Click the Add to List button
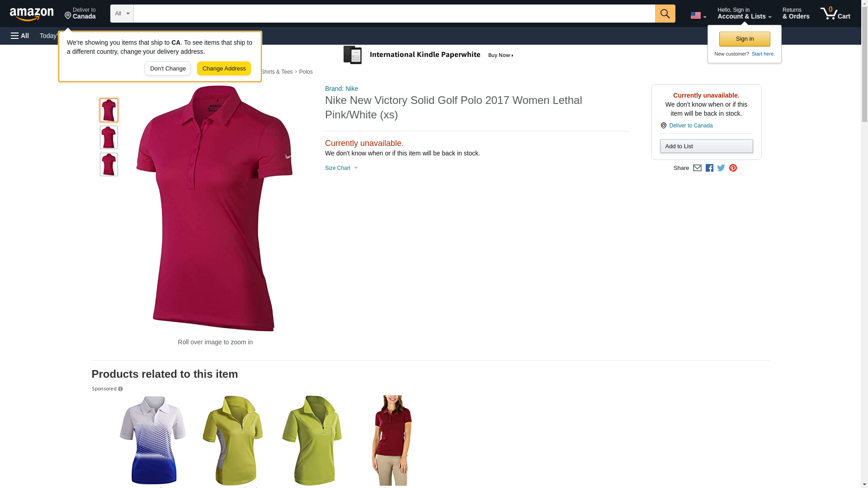Viewport: 868px width, 488px height. [706, 146]
